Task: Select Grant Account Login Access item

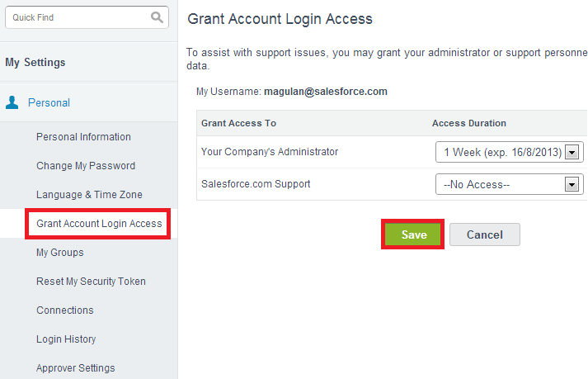Action: point(99,224)
